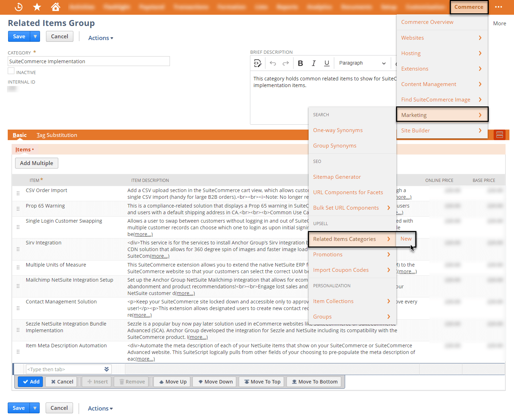
Task: Open Find SuiteCommerce Image submenu
Action: click(x=442, y=100)
